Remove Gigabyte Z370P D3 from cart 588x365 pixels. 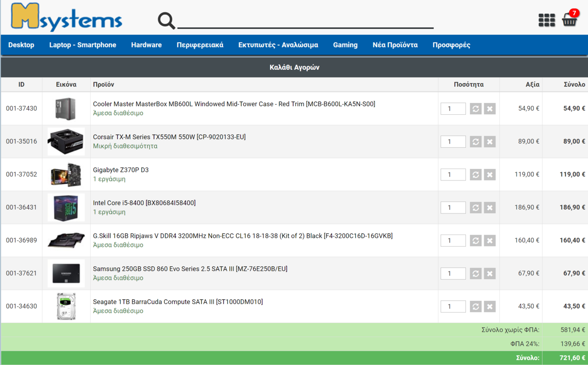pyautogui.click(x=490, y=174)
